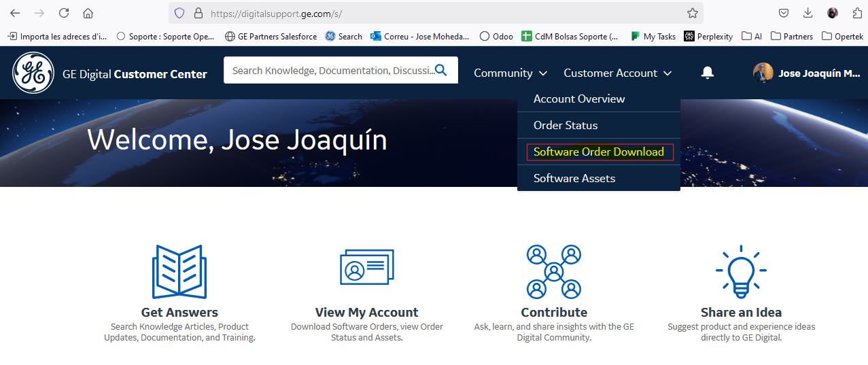Open the View My Account heading link
The image size is (868, 365).
(x=366, y=313)
